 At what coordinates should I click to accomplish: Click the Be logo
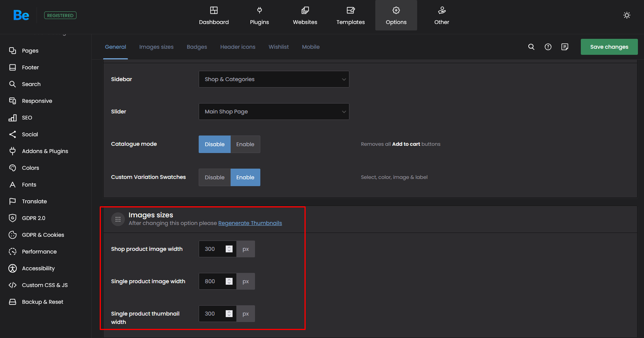(21, 15)
